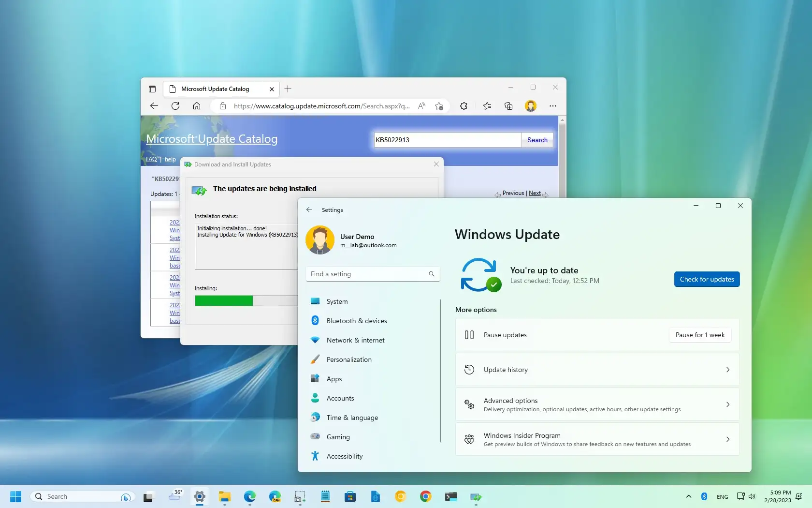Screen dimensions: 812x508
Task: Open the Edge extensions icon
Action: (x=464, y=106)
